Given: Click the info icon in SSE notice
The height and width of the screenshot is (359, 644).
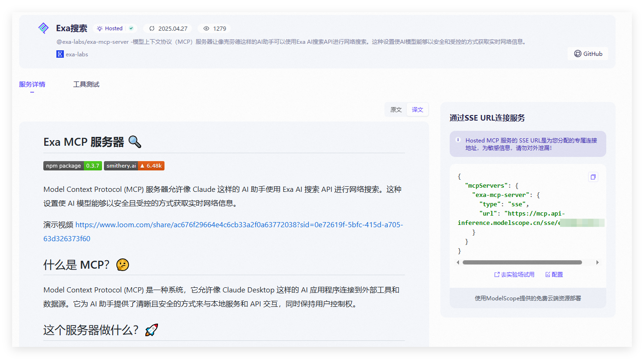Looking at the screenshot, I should [x=458, y=140].
